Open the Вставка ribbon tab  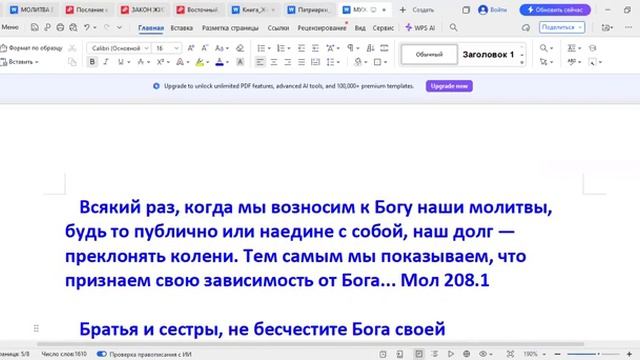pyautogui.click(x=182, y=28)
